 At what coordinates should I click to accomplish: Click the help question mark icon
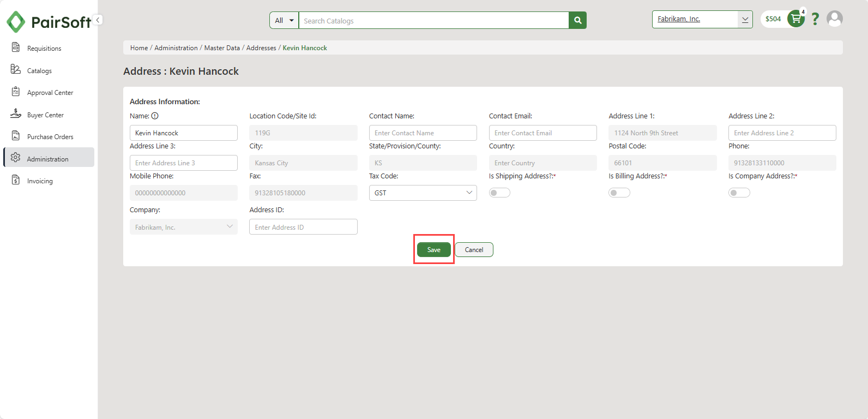(x=815, y=19)
